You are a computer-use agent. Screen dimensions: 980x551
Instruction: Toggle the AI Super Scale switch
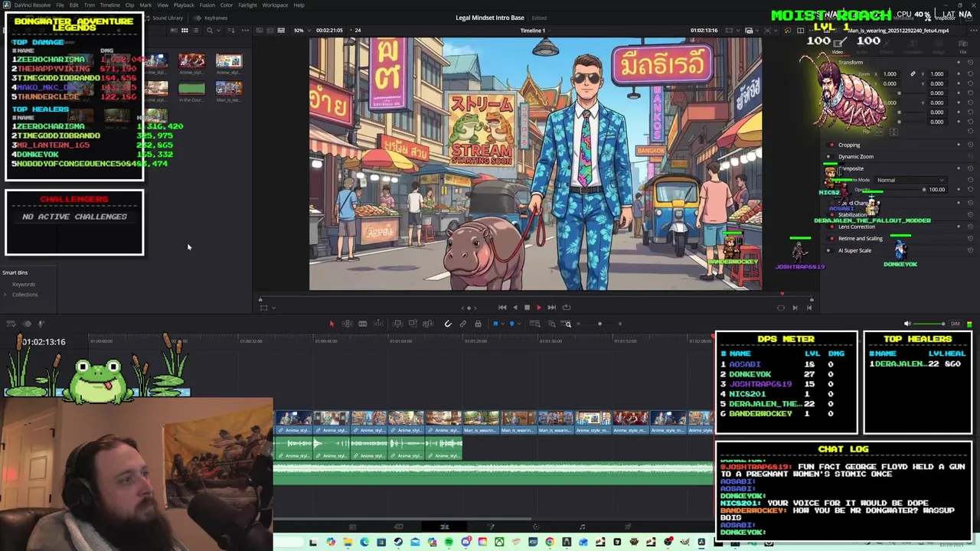(829, 250)
